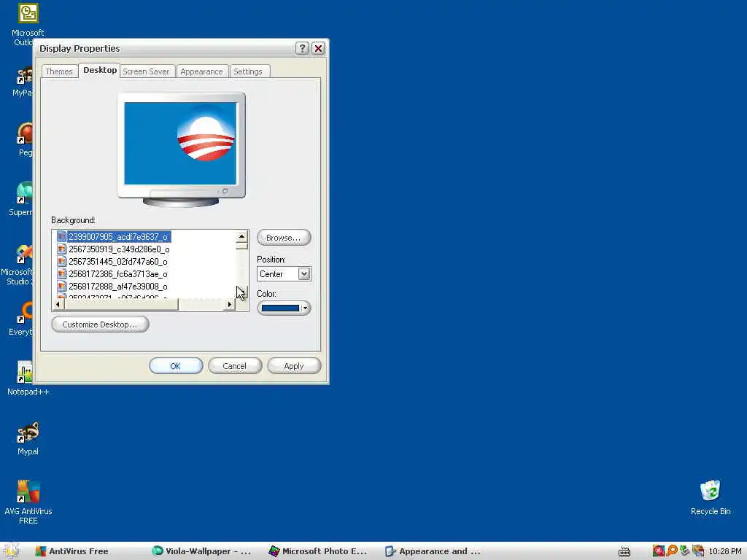Confirm with the OK button
Viewport: 747px width, 560px height.
point(176,366)
